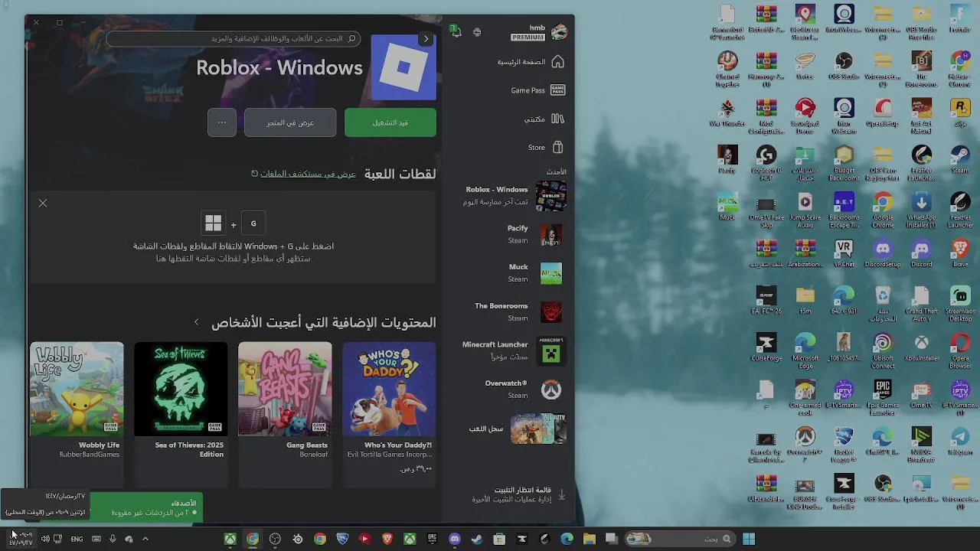Open Steam desktop shortcut

tap(960, 159)
